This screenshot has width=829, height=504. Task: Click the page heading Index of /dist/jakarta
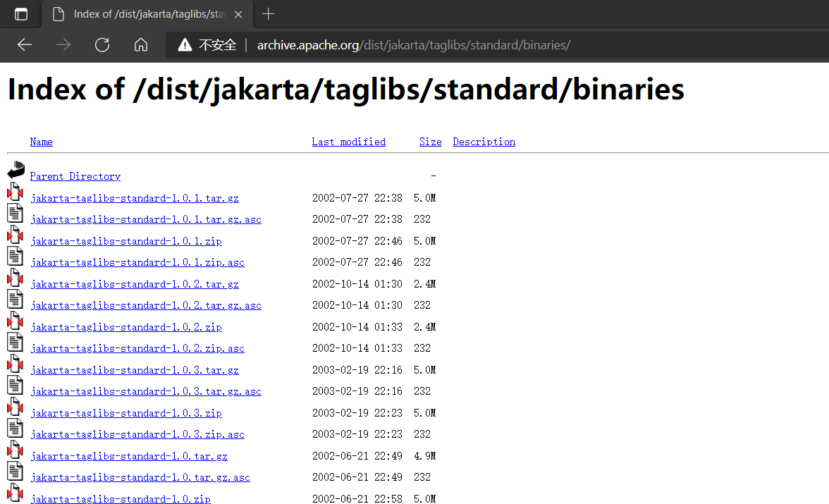pos(345,89)
